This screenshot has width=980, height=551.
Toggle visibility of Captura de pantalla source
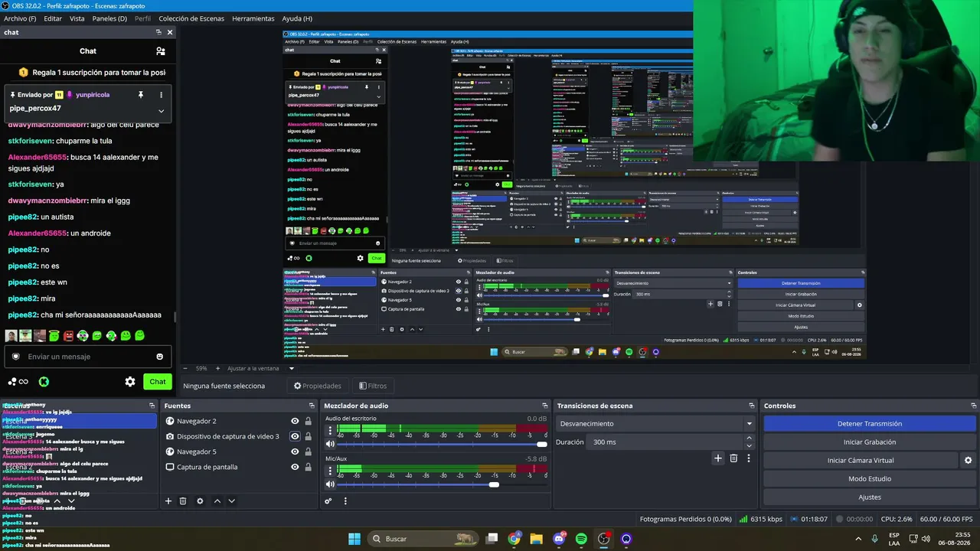295,467
